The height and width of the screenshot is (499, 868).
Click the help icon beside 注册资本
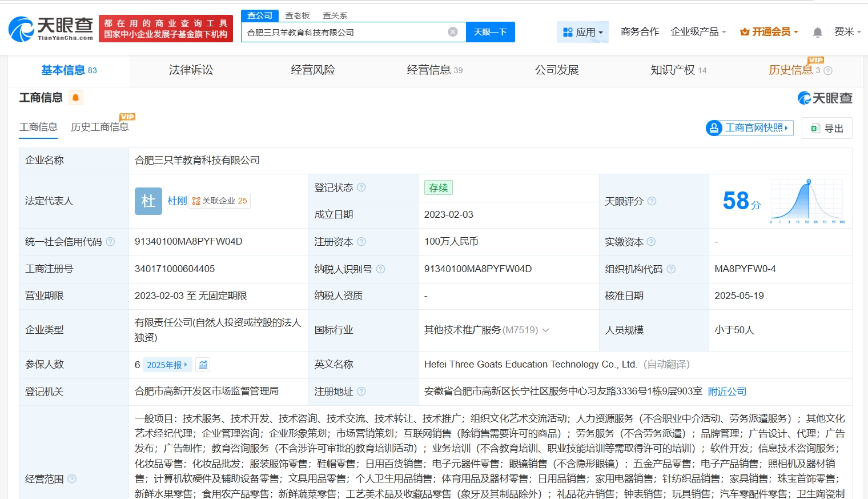point(361,242)
